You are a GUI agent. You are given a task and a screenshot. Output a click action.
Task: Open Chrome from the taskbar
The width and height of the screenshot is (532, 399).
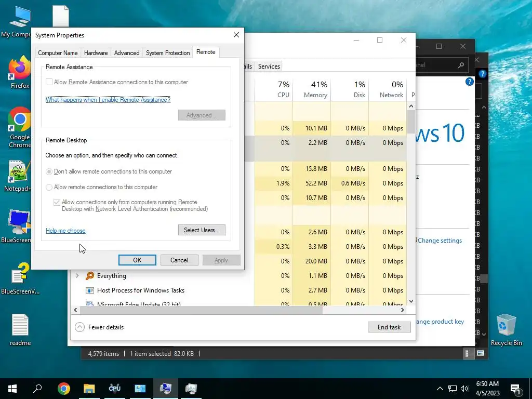click(x=64, y=389)
